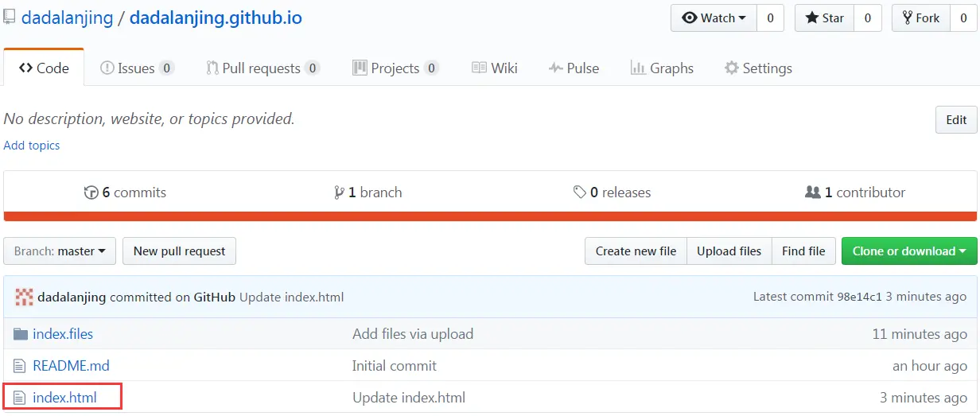Image resolution: width=980 pixels, height=416 pixels.
Task: Open the Watch dropdown button
Action: [714, 18]
